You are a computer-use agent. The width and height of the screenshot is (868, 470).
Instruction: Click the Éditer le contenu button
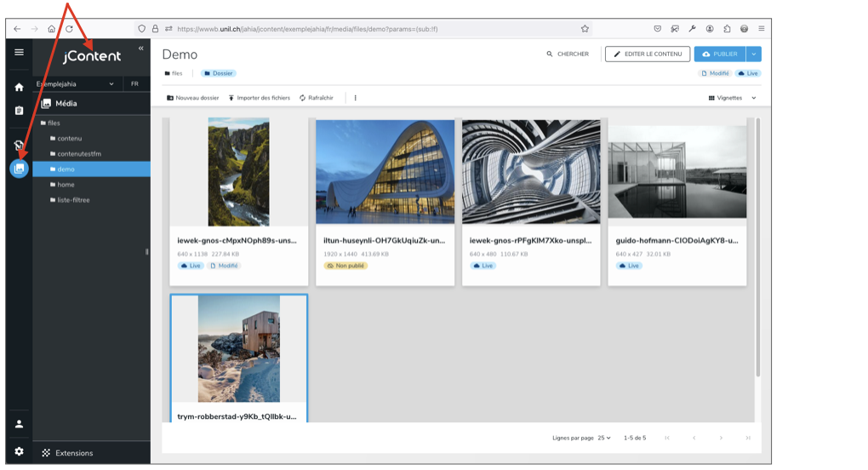(647, 54)
